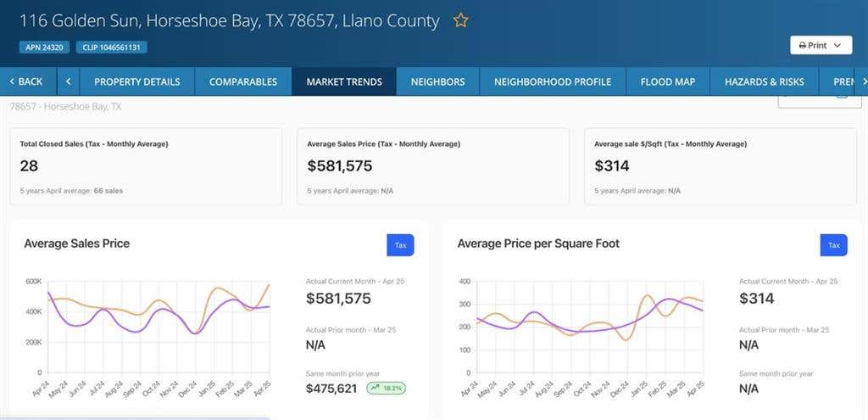Switch to the FLOOD MAP tab
The width and height of the screenshot is (868, 420).
(x=668, y=81)
